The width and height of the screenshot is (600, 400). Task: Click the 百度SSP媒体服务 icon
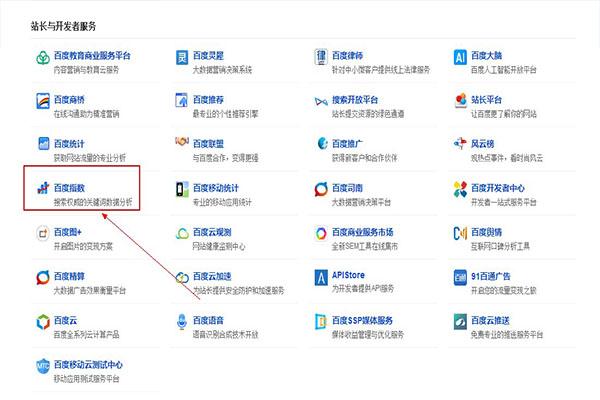tap(321, 322)
